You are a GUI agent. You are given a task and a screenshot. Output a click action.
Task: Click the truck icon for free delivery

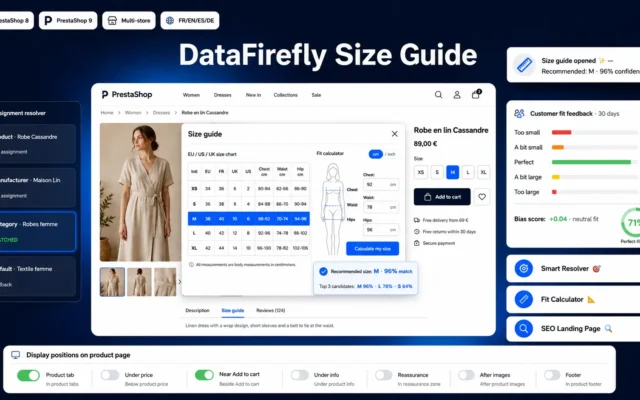tap(417, 220)
